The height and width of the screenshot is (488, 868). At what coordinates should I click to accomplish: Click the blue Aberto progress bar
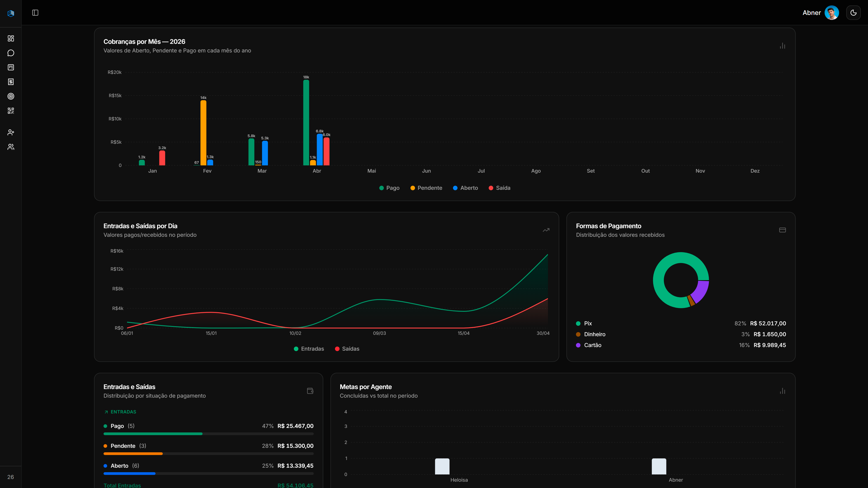(129, 474)
